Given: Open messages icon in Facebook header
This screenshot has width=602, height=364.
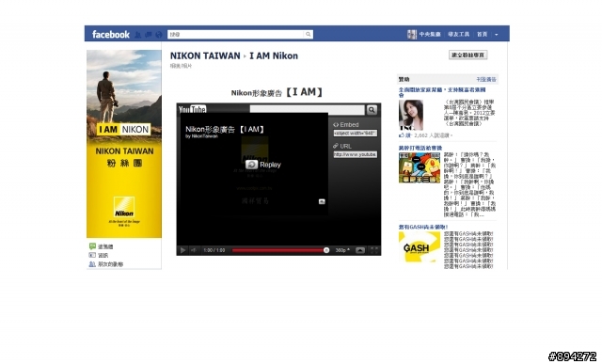Looking at the screenshot, I should pyautogui.click(x=149, y=35).
